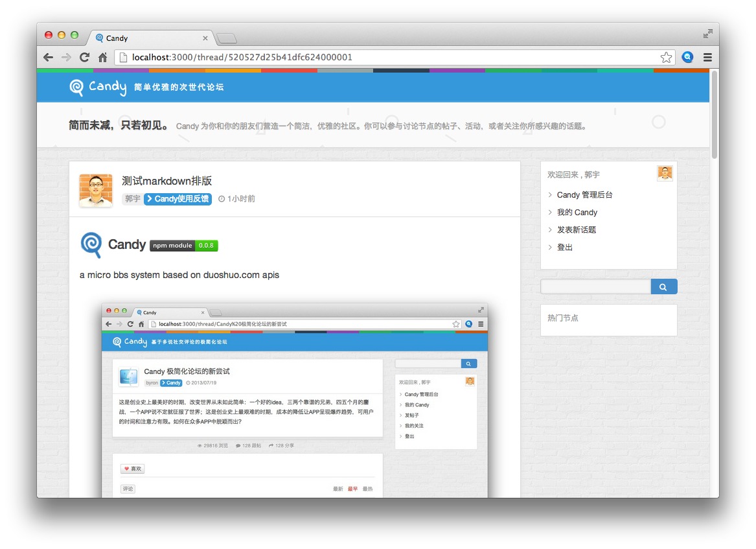Open the Chrome hamburger menu
Image resolution: width=756 pixels, height=549 pixels.
[708, 58]
